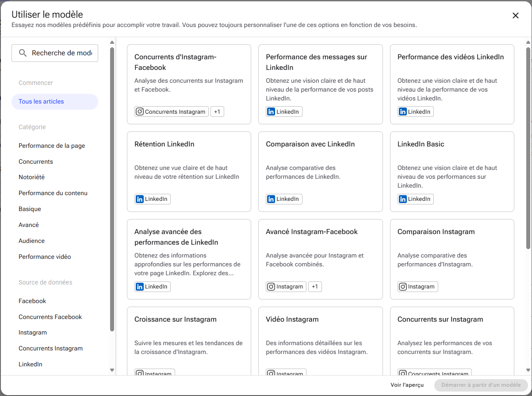Click the template list scroll-up arrow
Viewport: 532px width, 396px height.
pos(528,42)
